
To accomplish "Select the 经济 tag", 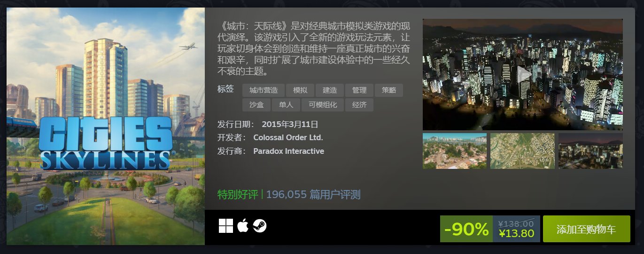I will pyautogui.click(x=359, y=105).
